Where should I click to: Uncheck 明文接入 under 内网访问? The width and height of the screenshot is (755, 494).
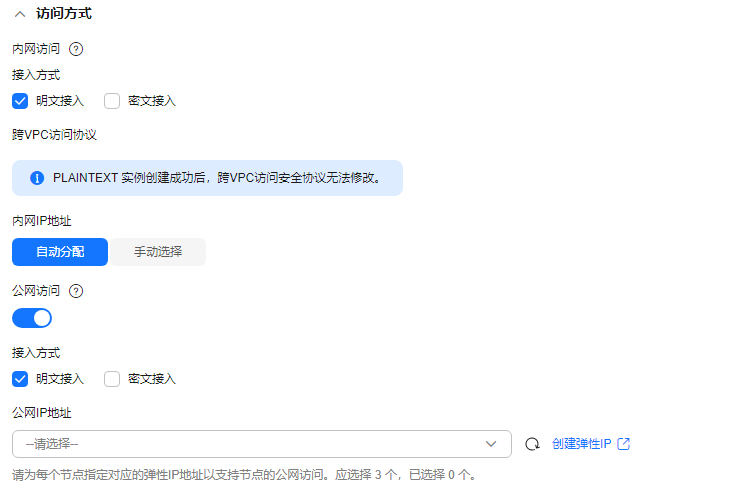(x=20, y=101)
